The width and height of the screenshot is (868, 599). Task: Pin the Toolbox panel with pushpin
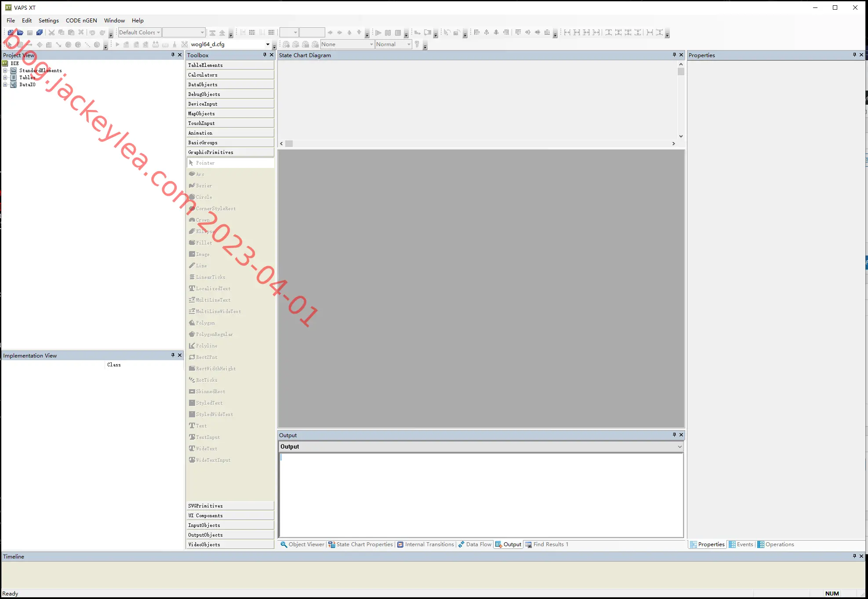265,55
